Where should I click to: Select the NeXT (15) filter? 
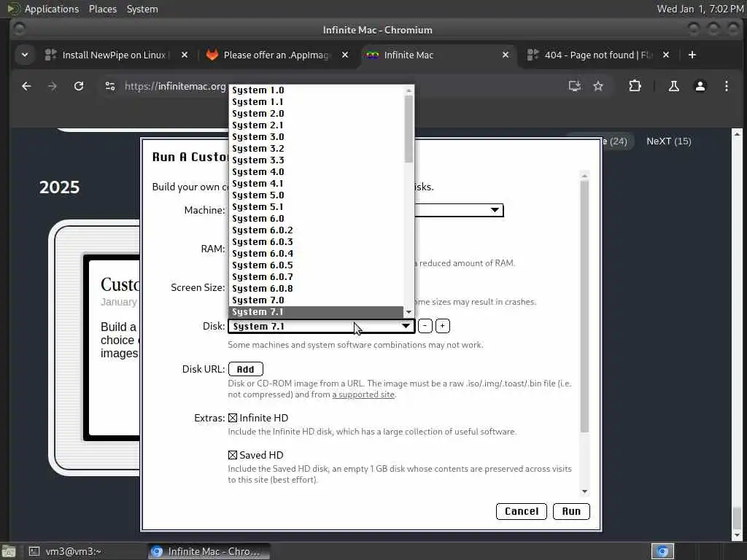tap(668, 141)
